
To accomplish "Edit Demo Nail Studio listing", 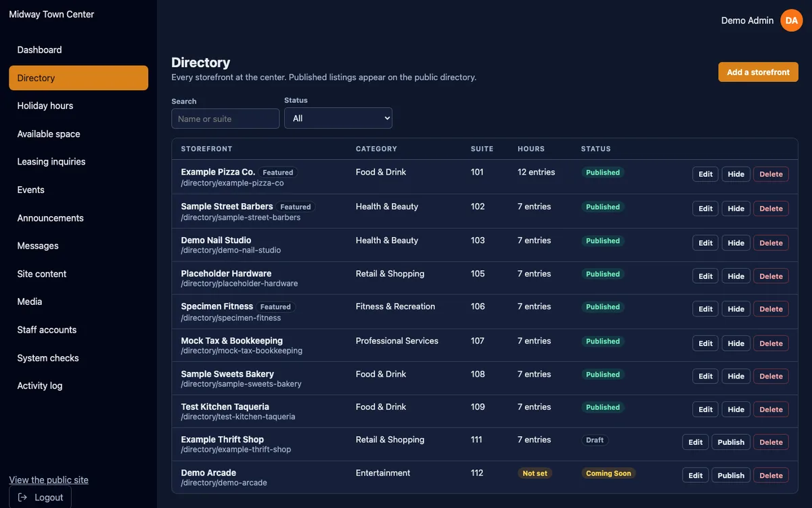I will [706, 242].
